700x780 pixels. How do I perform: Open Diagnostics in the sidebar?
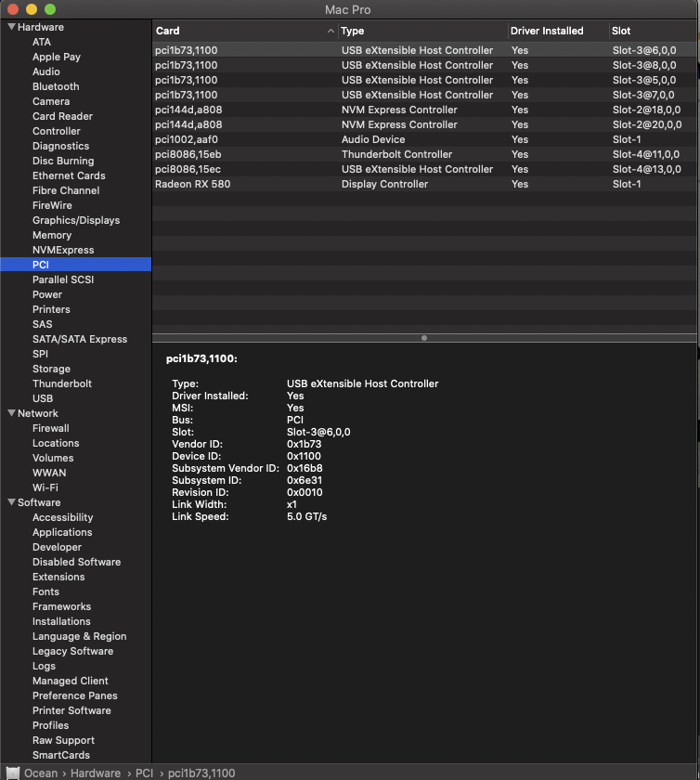60,146
